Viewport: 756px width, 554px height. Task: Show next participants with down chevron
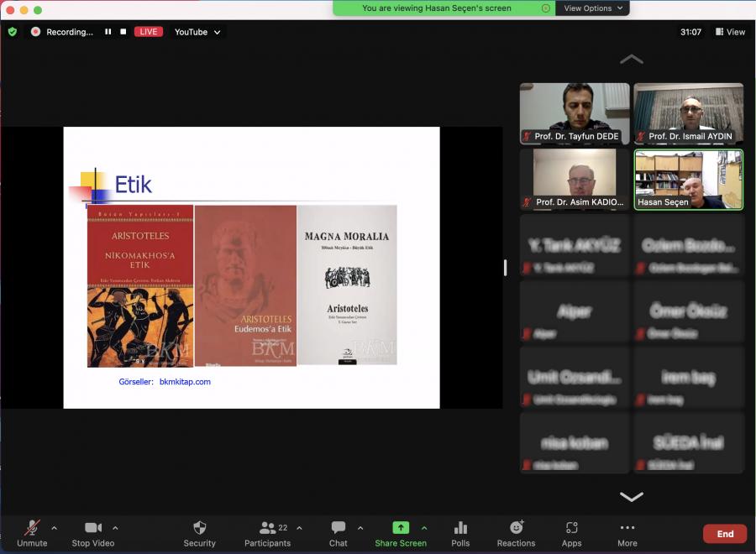tap(632, 497)
